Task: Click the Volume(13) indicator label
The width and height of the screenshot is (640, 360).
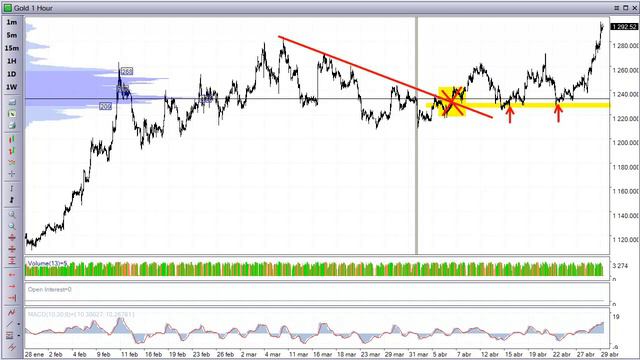Action: pos(47,264)
